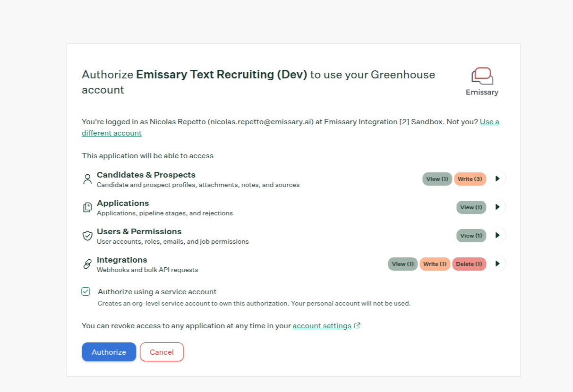Click Delete (1) badge in Integrations row
The image size is (573, 392).
(469, 264)
